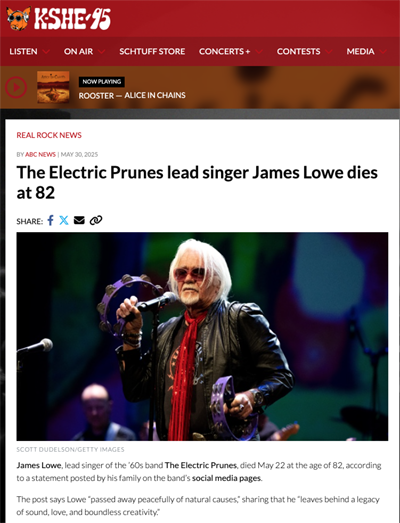Expand the Concerts + menu chevron

point(259,52)
